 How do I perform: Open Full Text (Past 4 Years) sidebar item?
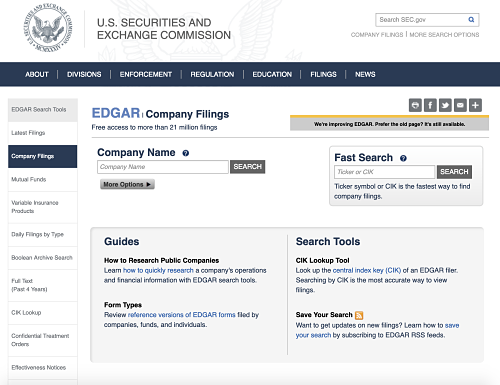(x=43, y=285)
